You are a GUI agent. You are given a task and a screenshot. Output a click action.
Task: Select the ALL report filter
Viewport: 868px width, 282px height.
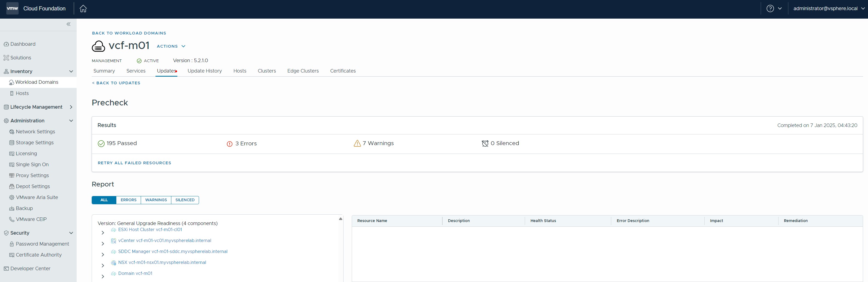104,200
